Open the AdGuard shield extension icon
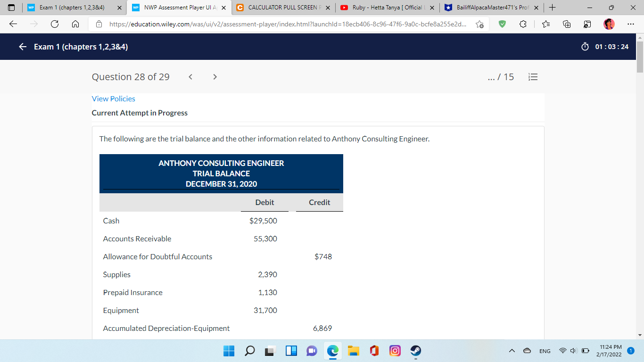The image size is (644, 362). click(x=502, y=24)
